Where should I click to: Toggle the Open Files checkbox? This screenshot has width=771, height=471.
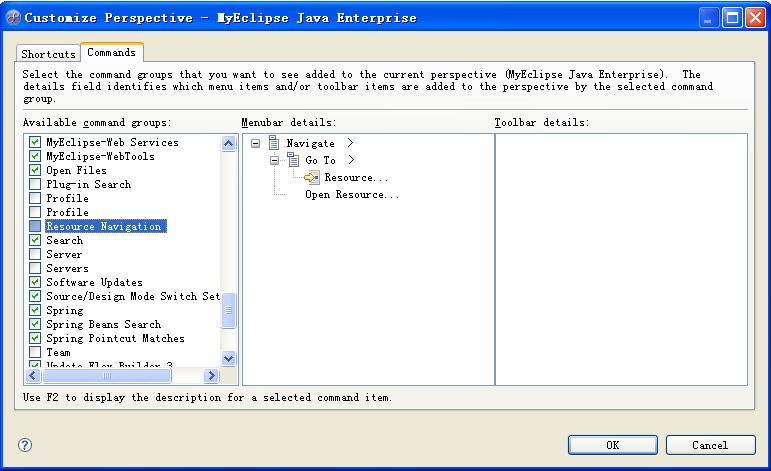pos(35,170)
